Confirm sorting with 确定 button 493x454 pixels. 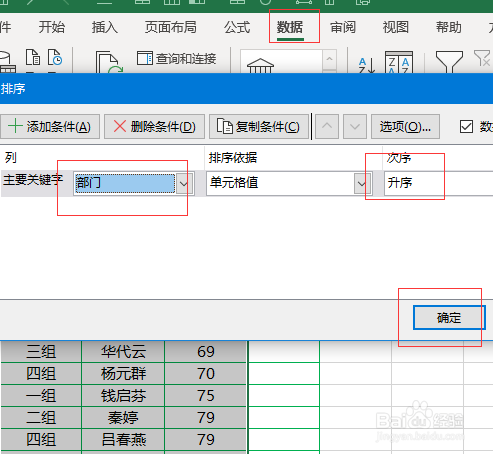[x=449, y=318]
